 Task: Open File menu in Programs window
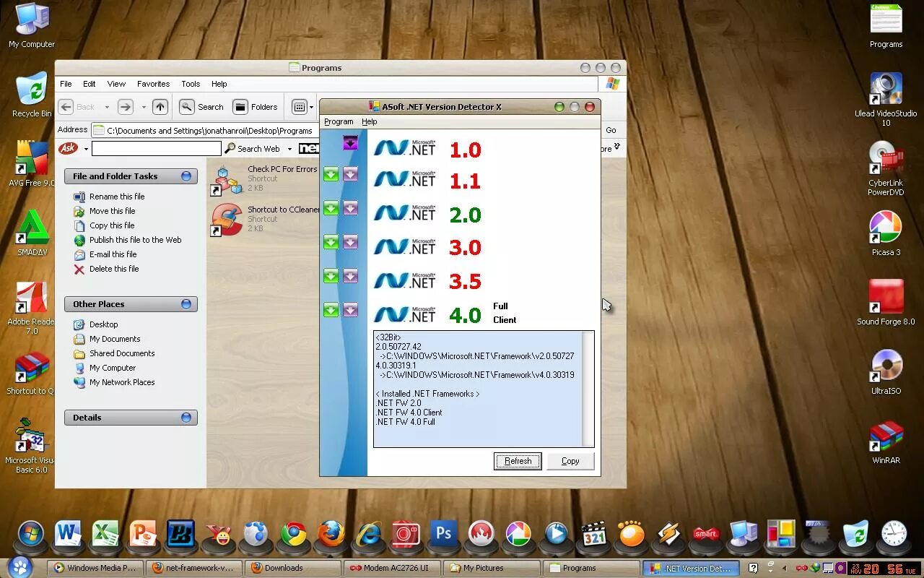(x=66, y=84)
